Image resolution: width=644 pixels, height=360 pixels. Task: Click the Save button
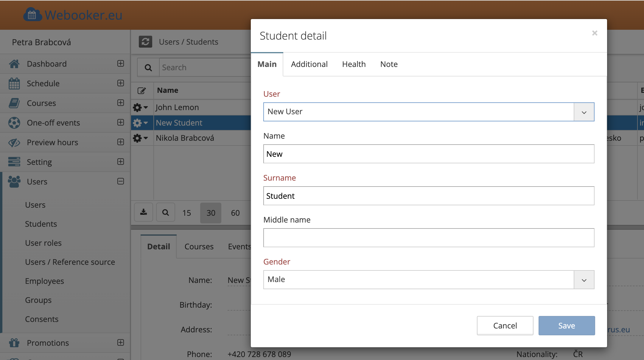567,325
